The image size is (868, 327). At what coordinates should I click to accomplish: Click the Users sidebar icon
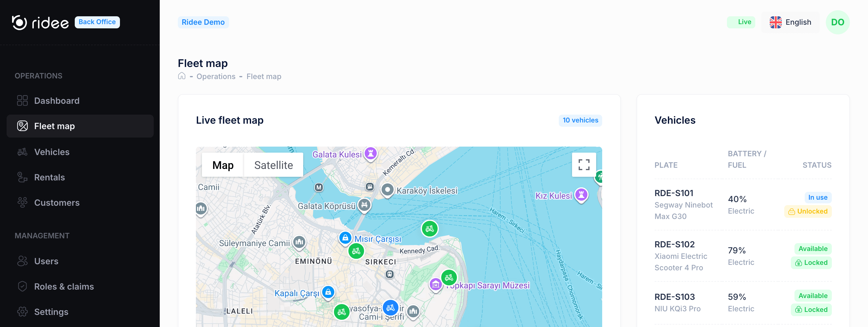pos(22,261)
